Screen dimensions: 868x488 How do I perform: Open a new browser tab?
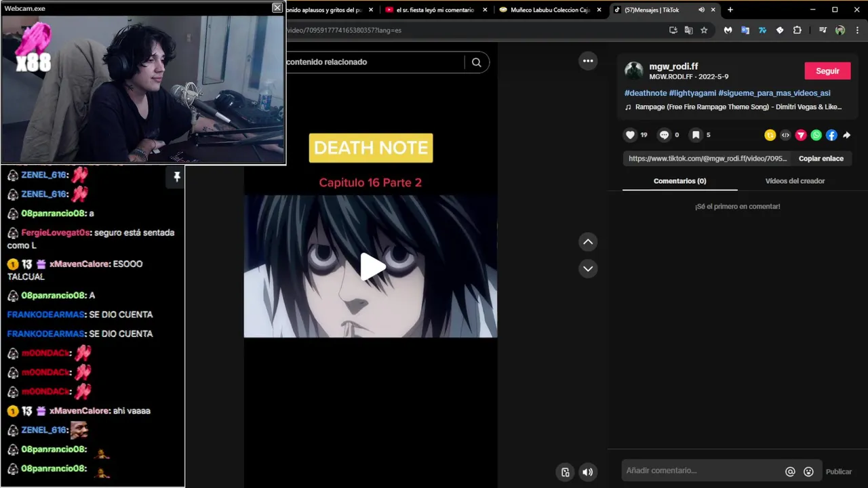pyautogui.click(x=730, y=9)
